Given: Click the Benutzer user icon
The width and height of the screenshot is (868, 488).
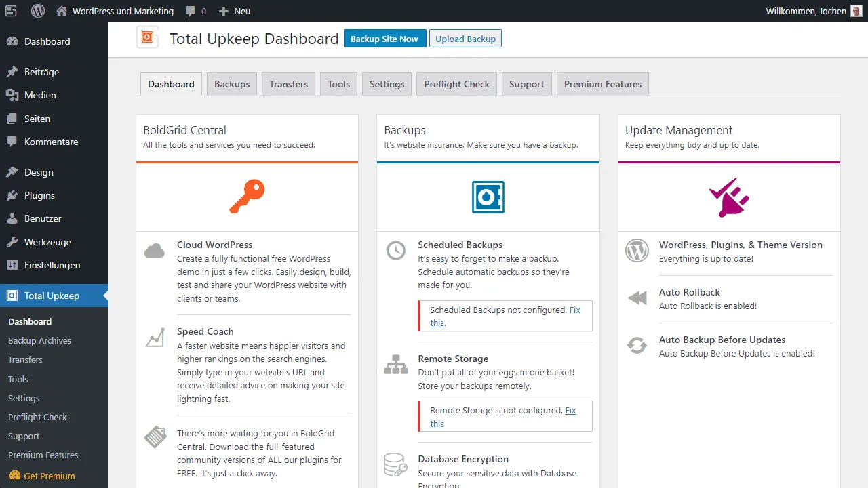Looking at the screenshot, I should point(12,218).
